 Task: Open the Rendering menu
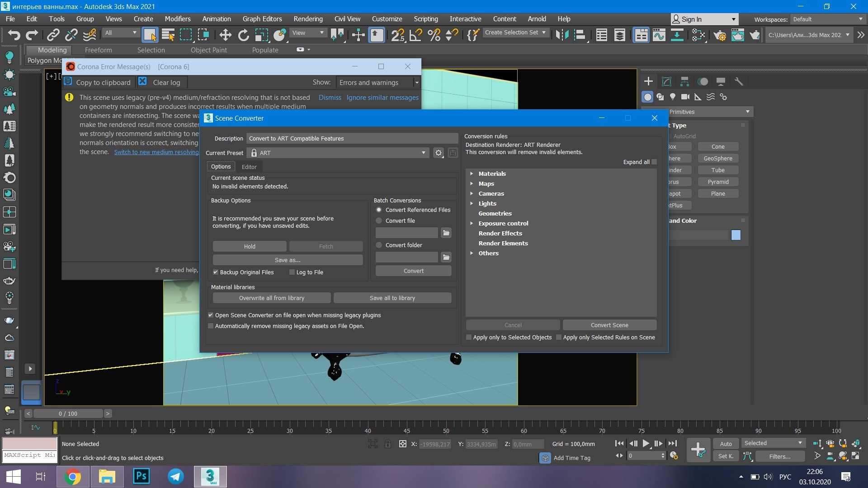[x=308, y=19]
